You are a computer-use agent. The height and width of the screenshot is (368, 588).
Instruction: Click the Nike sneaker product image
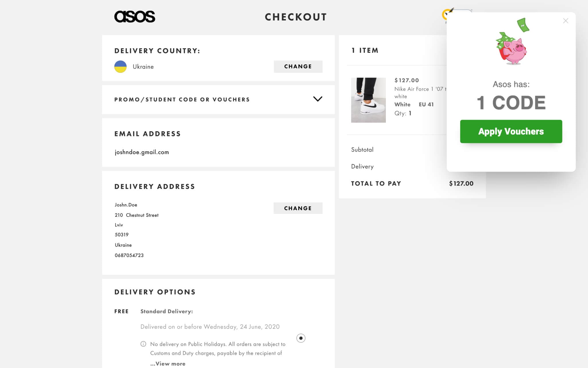(368, 100)
